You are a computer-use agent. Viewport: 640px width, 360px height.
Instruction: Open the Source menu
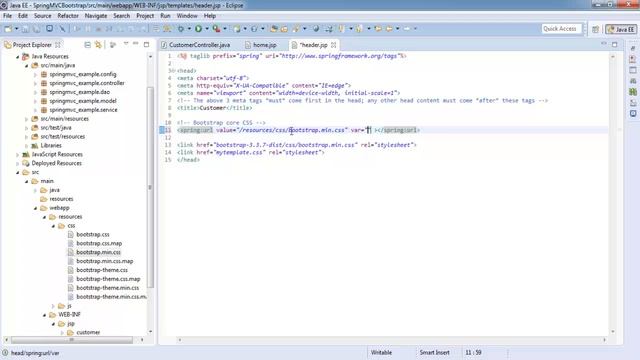point(42,16)
